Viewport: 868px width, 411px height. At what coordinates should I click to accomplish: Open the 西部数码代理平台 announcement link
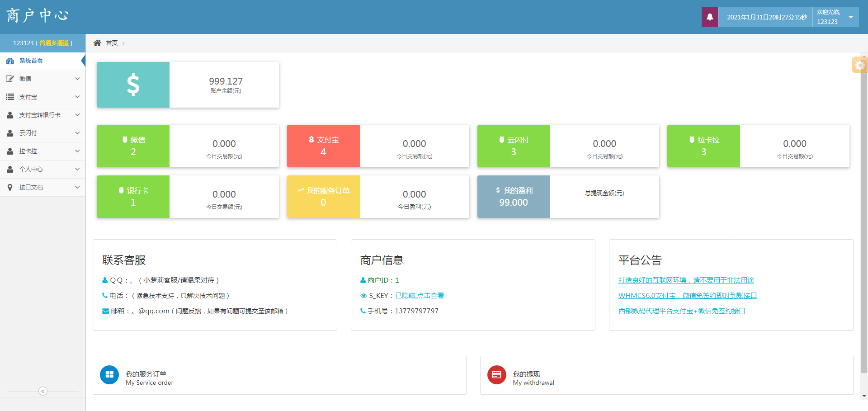click(681, 311)
